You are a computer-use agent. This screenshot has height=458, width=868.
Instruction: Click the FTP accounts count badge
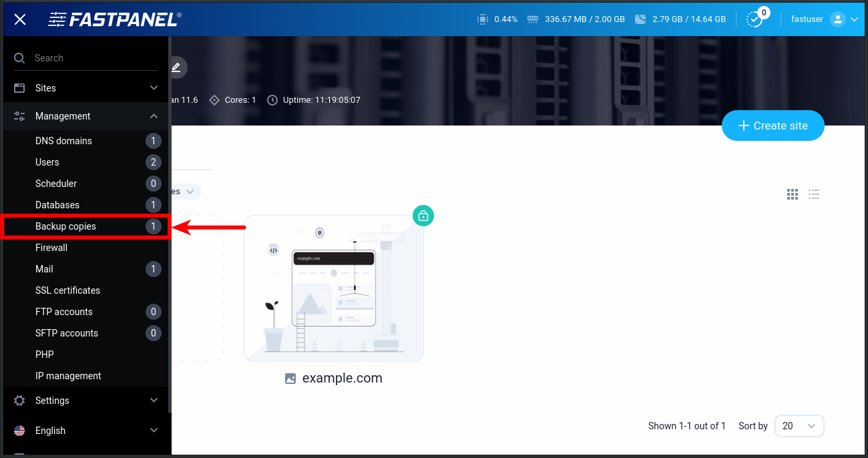tap(154, 312)
